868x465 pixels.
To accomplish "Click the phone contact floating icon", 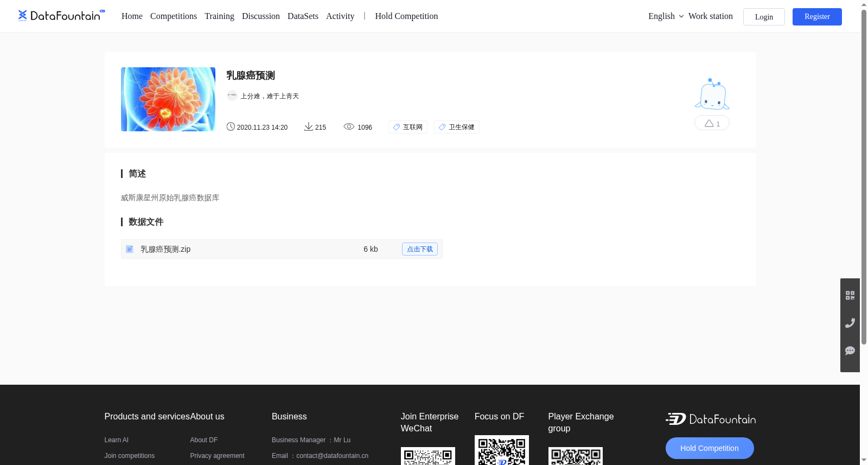I will tap(850, 323).
